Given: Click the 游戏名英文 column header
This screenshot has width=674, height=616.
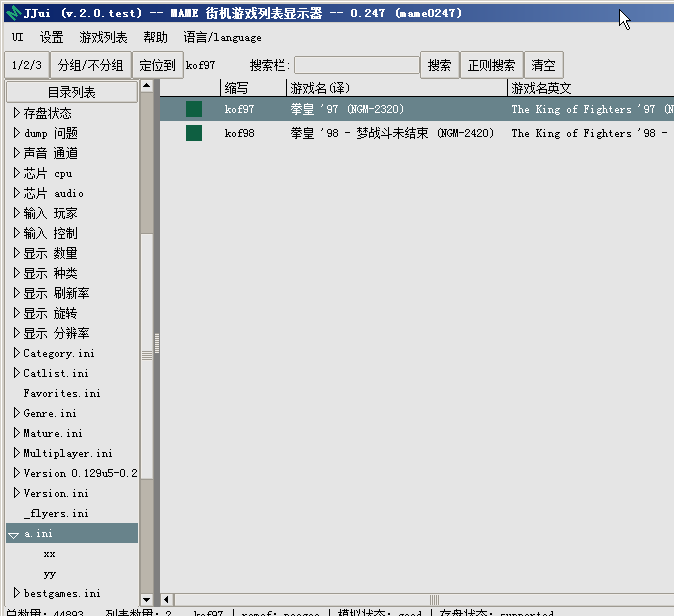Looking at the screenshot, I should pyautogui.click(x=591, y=88).
